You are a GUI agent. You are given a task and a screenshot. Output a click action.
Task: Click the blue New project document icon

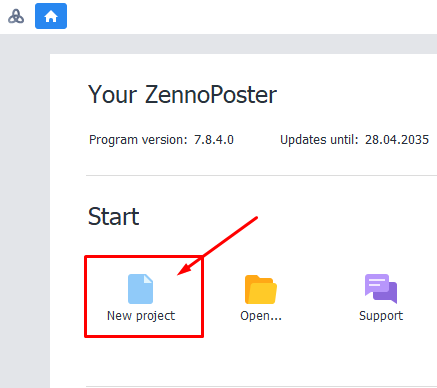coord(140,289)
